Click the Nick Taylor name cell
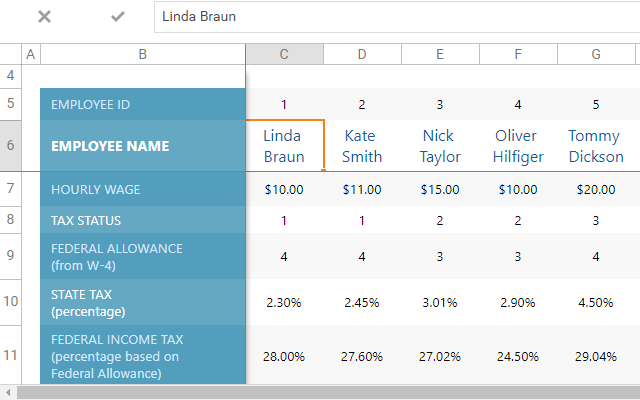The width and height of the screenshot is (640, 400). click(440, 146)
